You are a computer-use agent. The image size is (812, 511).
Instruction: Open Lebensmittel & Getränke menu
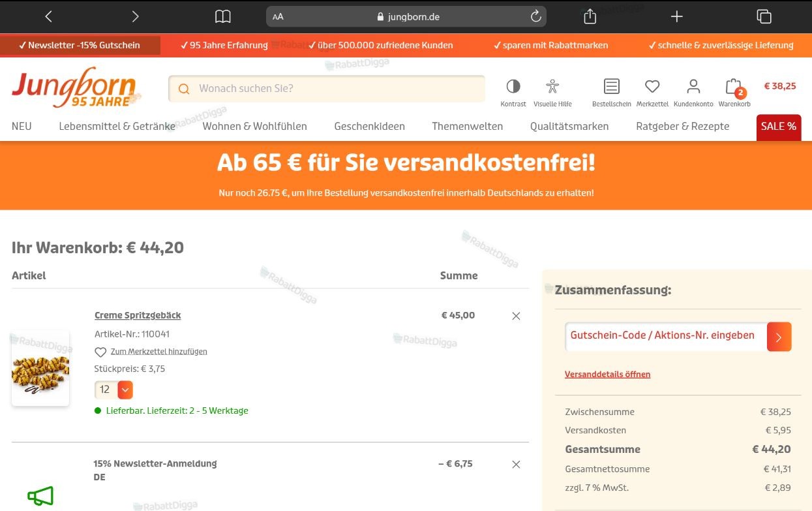click(117, 126)
